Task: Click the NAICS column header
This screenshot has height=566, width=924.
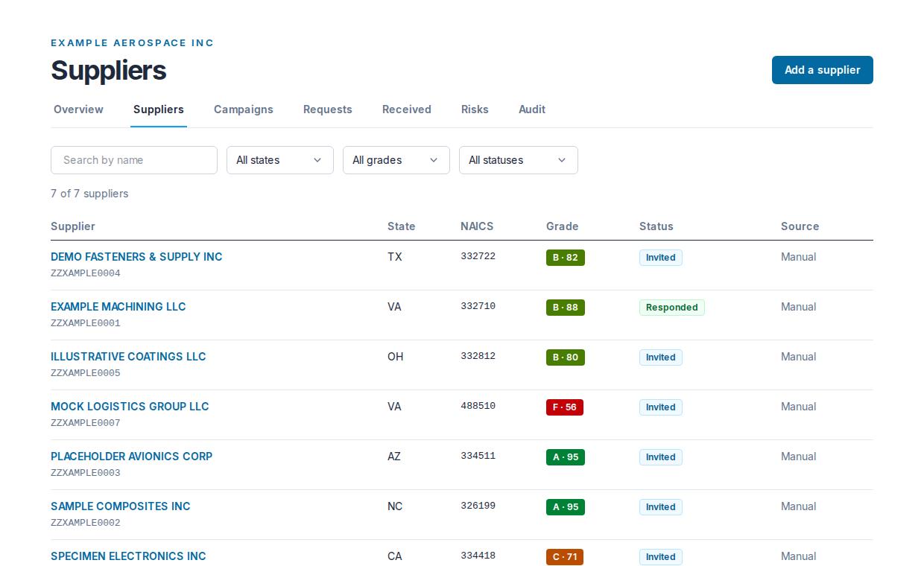Action: coord(477,226)
